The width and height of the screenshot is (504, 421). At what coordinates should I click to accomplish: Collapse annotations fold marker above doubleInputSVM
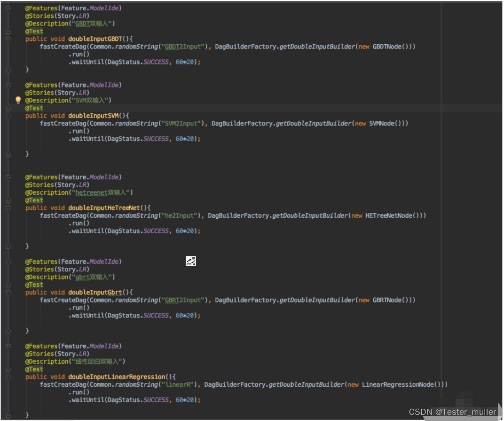click(8, 85)
